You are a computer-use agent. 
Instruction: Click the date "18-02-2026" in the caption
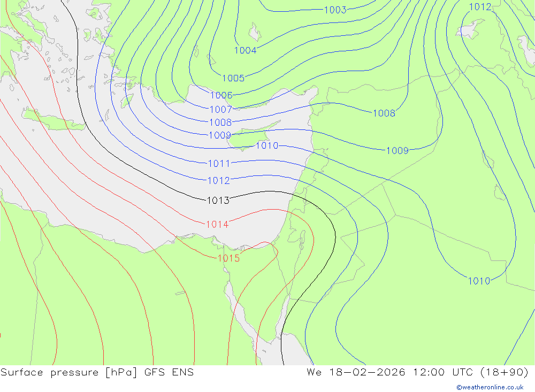367,372
